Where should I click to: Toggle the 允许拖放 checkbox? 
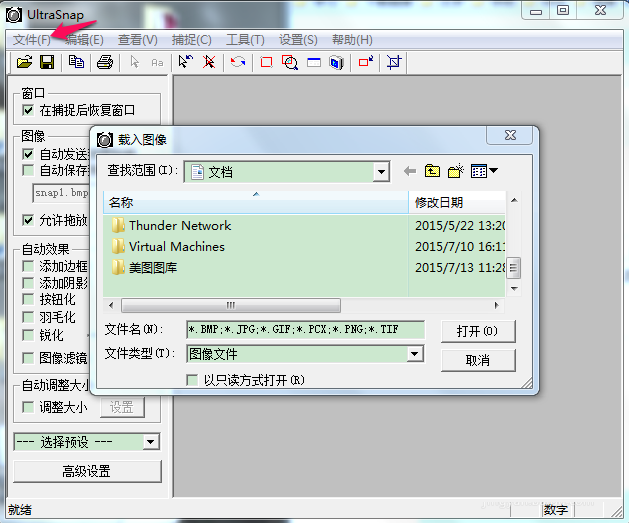[28, 220]
